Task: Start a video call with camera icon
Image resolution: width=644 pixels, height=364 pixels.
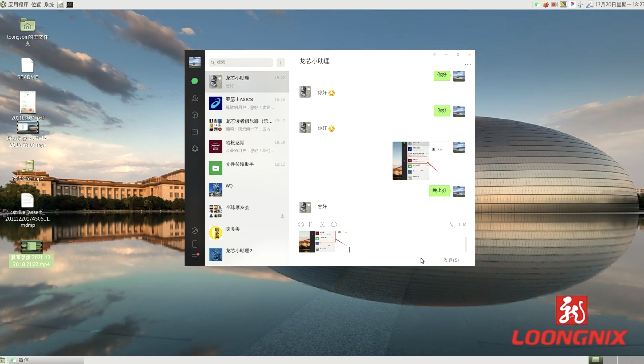Action: (463, 225)
